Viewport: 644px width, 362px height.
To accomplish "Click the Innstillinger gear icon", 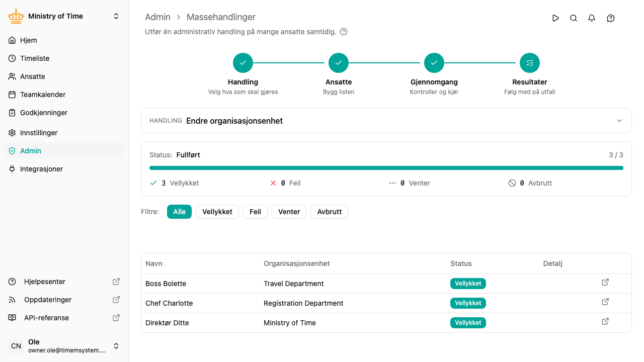I will click(x=12, y=133).
